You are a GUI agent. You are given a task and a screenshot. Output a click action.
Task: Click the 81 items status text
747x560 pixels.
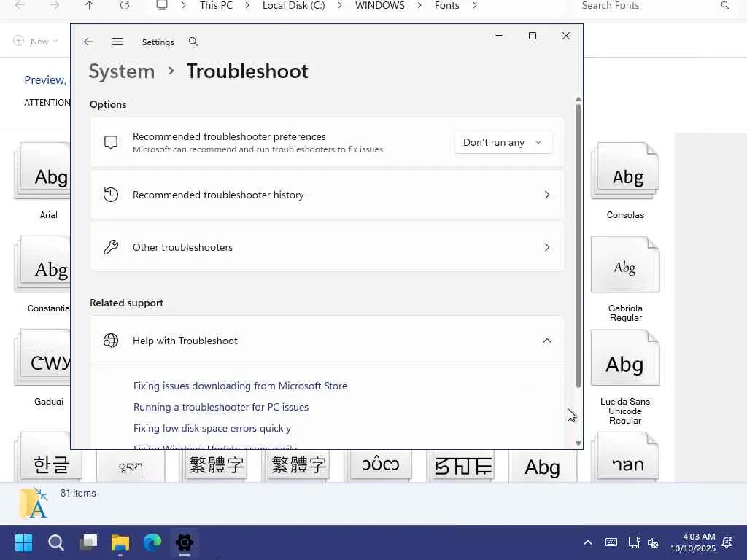coord(78,494)
